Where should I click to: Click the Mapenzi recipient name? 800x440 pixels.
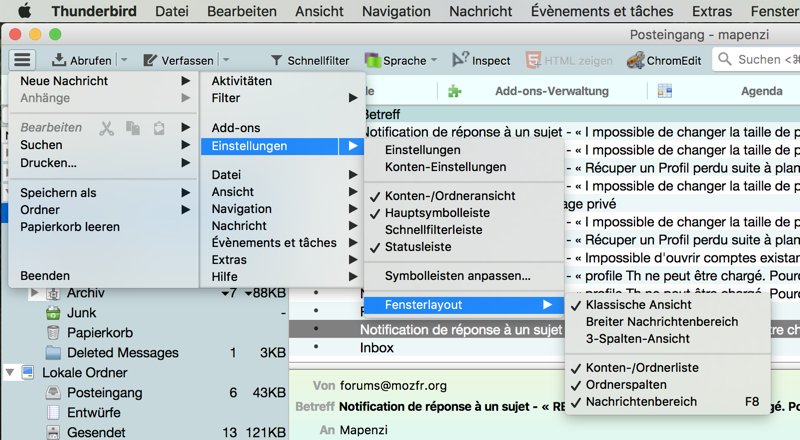pos(364,430)
